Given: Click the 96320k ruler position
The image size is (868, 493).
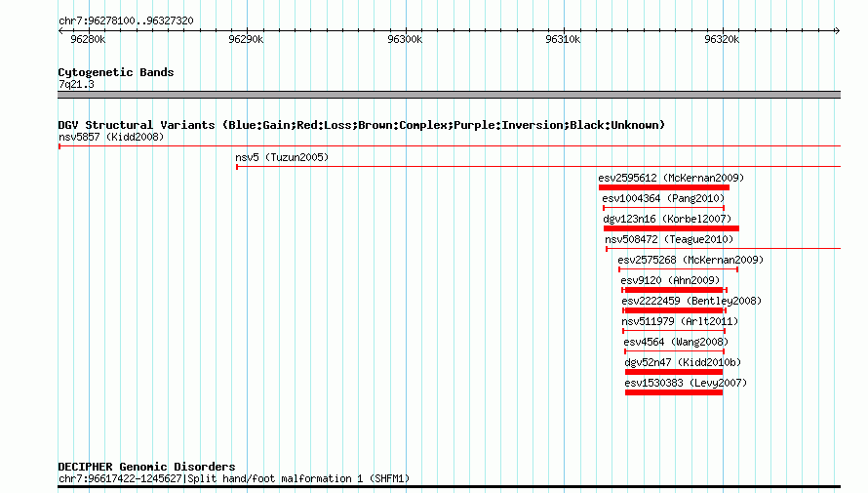Looking at the screenshot, I should (722, 39).
